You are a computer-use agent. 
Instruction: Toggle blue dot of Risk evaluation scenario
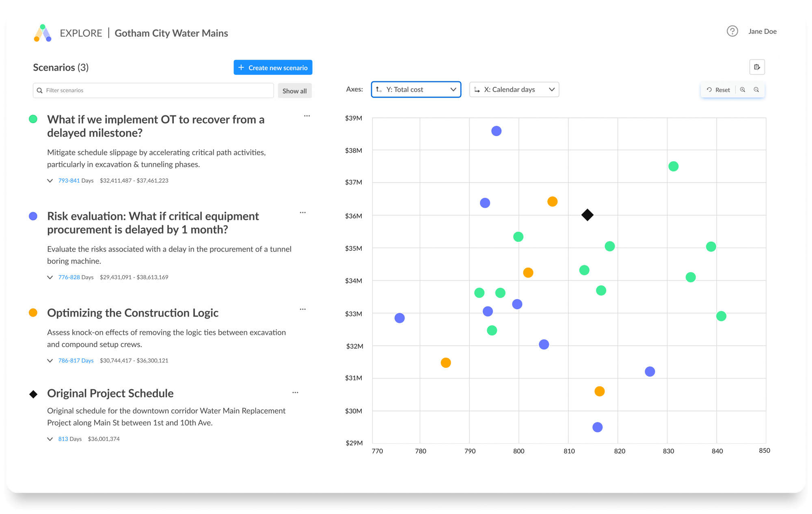[x=33, y=216]
